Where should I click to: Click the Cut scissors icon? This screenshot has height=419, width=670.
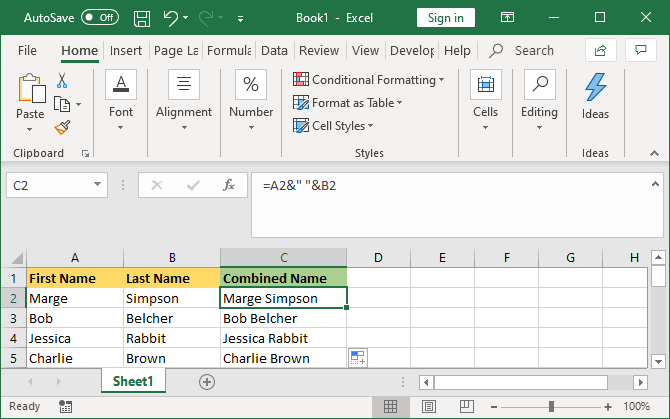[62, 81]
